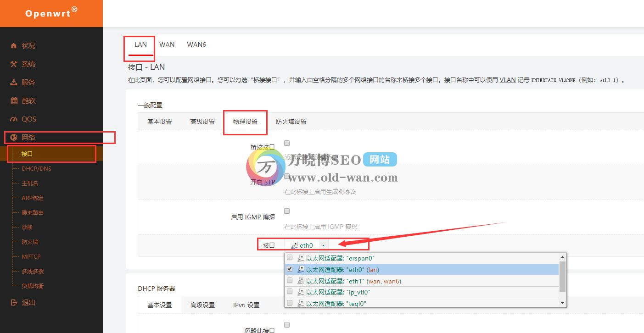Open the 高级设置 tab under 一般配置

pos(202,122)
